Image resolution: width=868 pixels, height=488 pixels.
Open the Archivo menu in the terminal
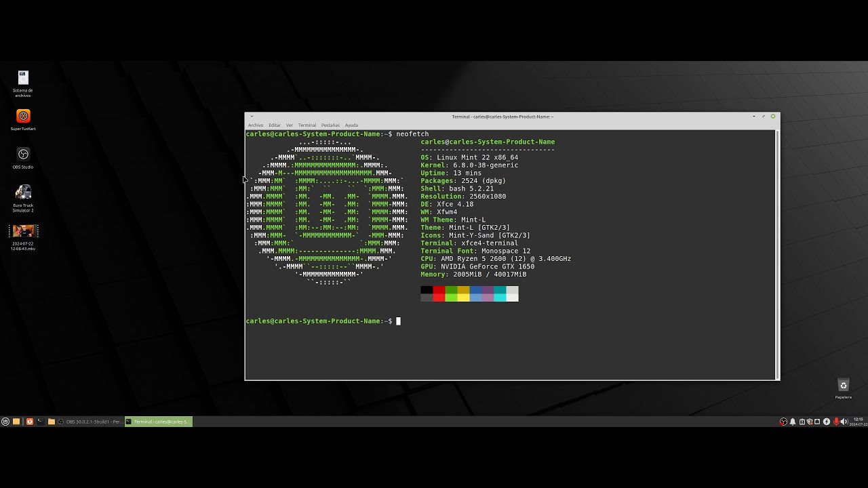click(256, 125)
